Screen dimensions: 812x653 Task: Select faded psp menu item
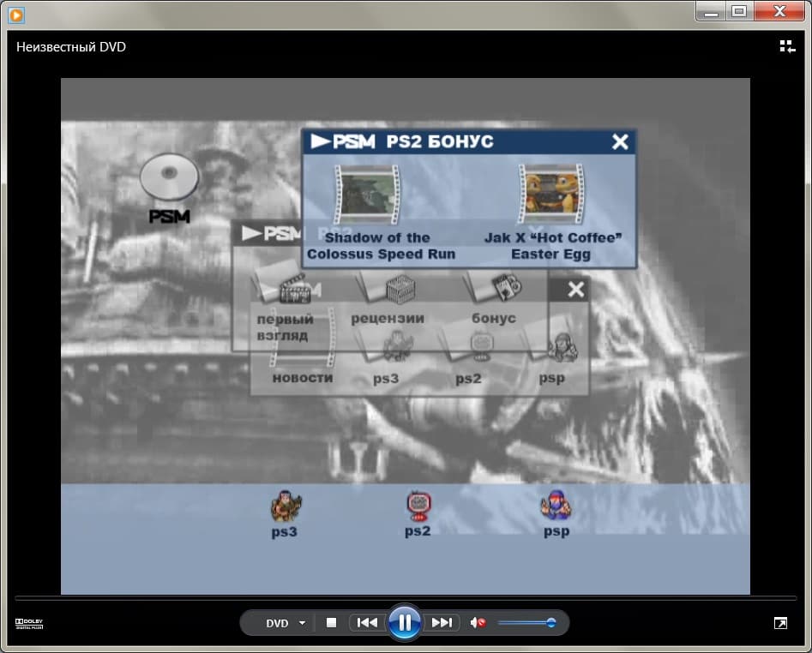(x=551, y=378)
